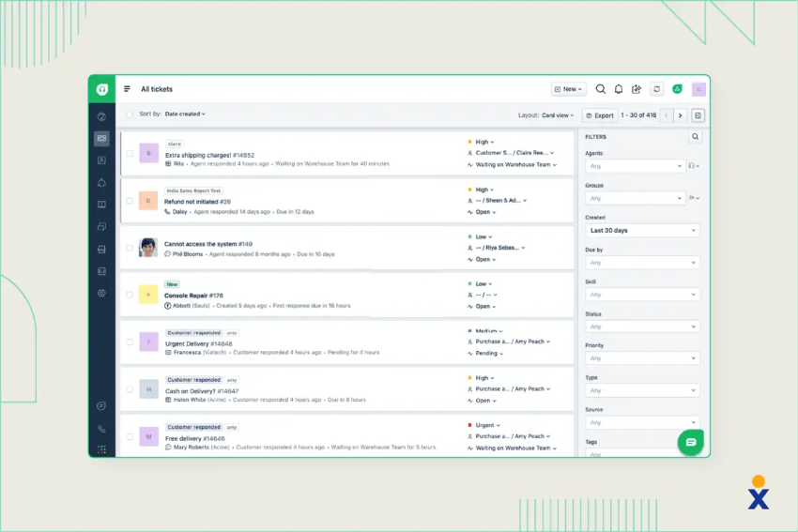Click people icon next to Groups filter

point(694,198)
